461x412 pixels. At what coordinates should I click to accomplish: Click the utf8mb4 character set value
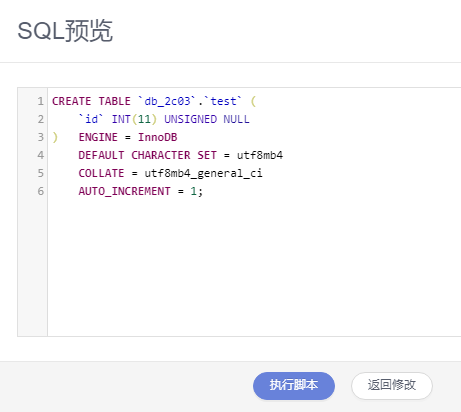(260, 155)
